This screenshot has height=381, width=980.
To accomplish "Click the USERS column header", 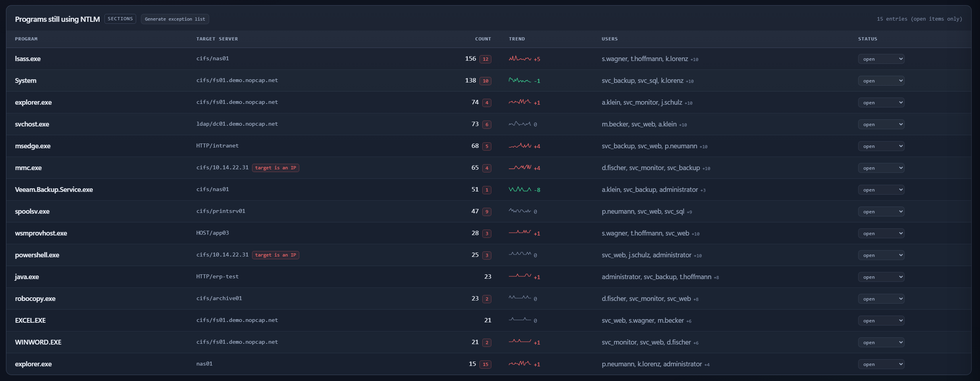I will pyautogui.click(x=610, y=39).
